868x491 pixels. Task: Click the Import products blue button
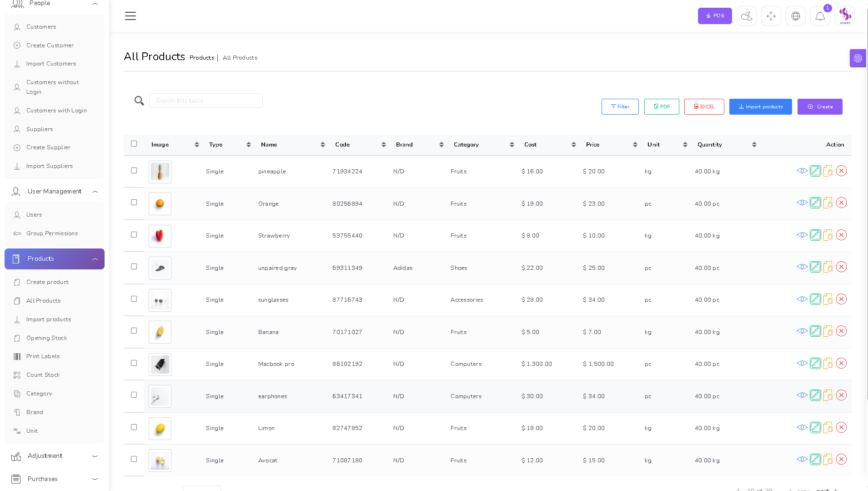click(760, 107)
